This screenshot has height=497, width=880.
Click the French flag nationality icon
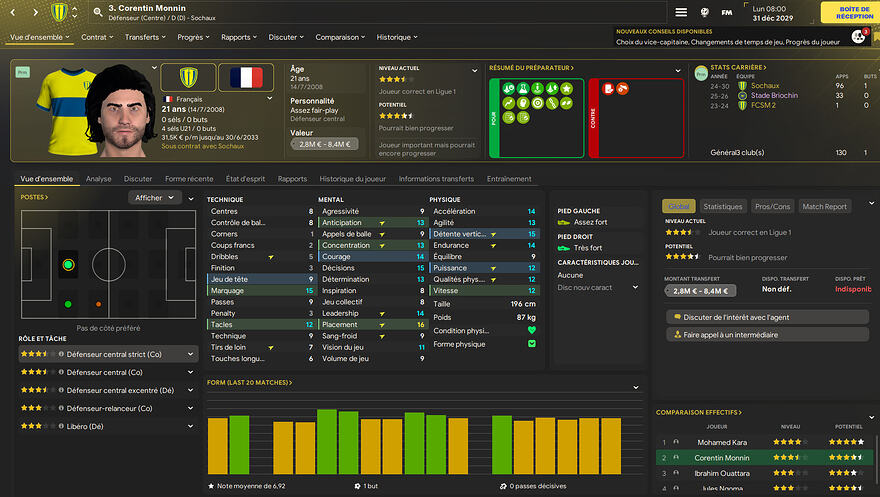click(239, 78)
